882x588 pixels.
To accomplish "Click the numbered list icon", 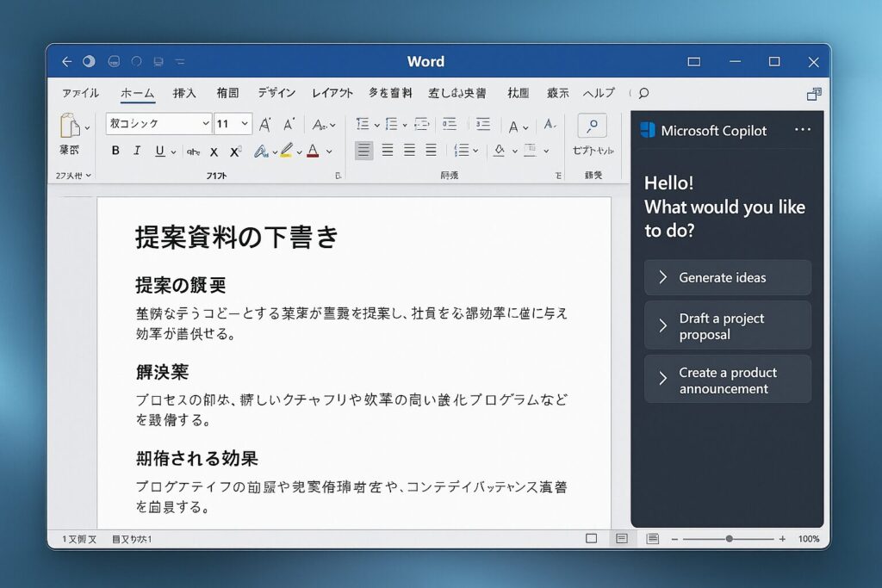I will coord(392,124).
